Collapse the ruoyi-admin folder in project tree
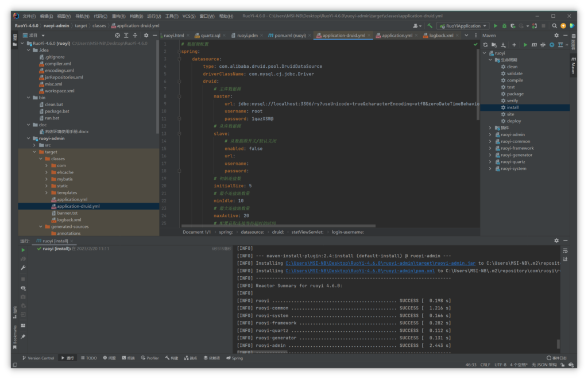This screenshot has width=588, height=379. pos(29,138)
